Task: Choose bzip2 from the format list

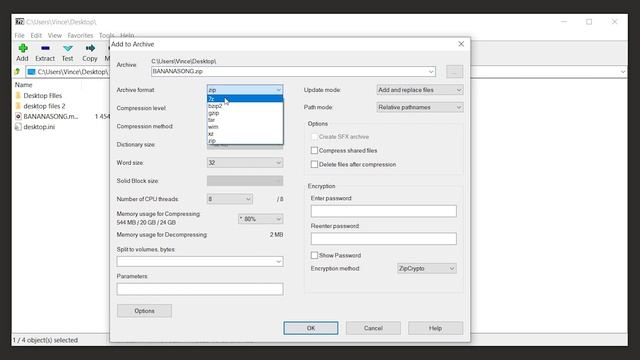Action: point(245,106)
